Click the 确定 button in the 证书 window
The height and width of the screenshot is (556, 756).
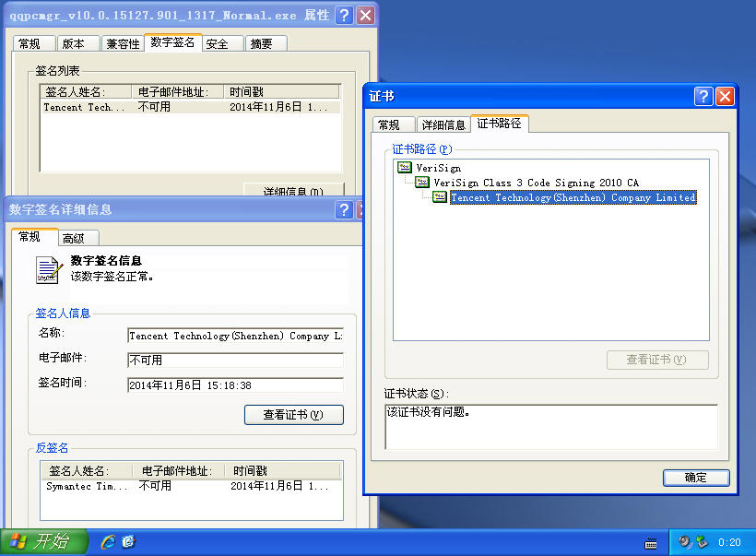(696, 478)
